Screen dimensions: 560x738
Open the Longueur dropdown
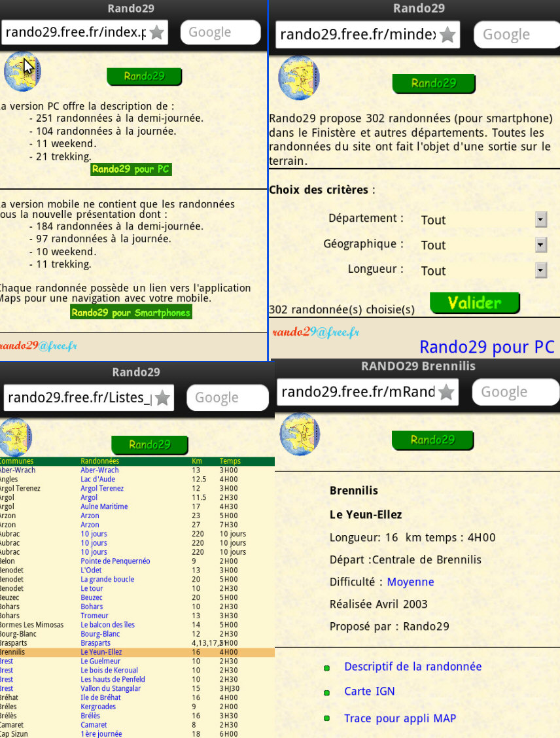click(541, 271)
